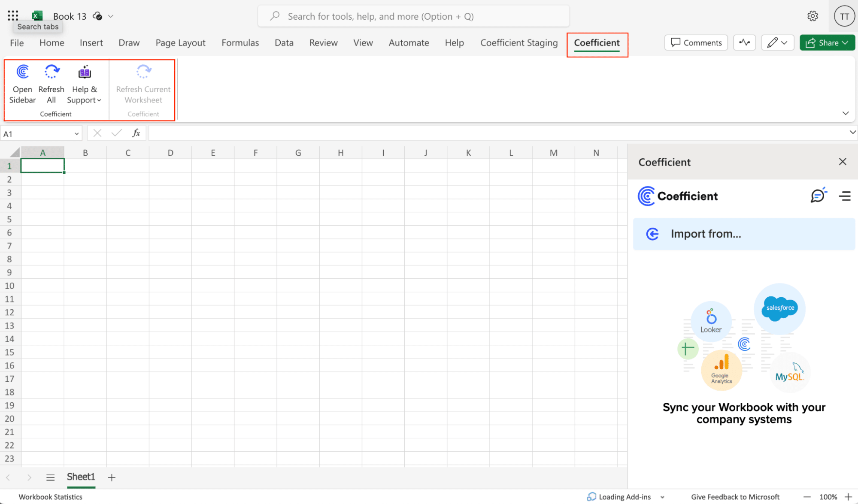Select the Coefficient ribbon tab
The image size is (858, 504).
pyautogui.click(x=597, y=42)
